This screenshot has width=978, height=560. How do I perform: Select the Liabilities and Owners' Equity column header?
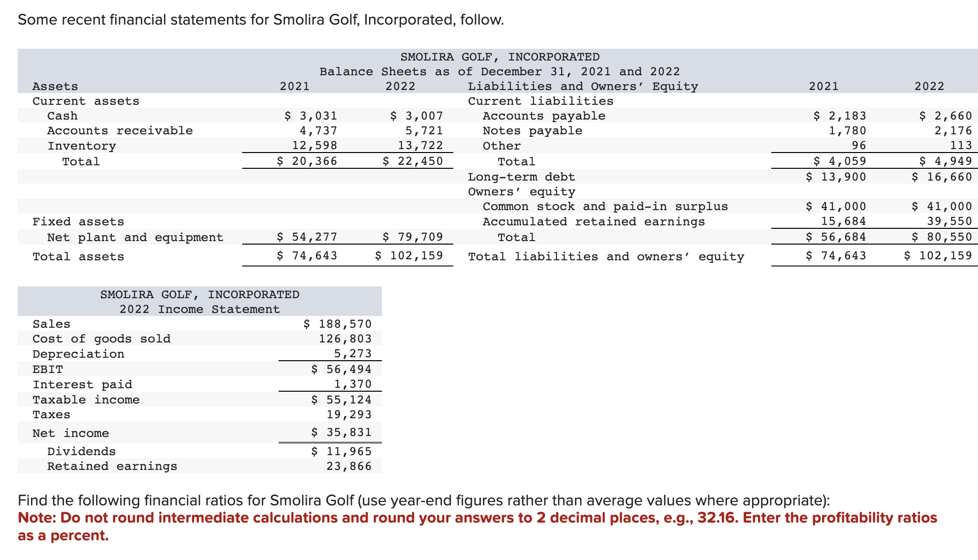[x=583, y=86]
